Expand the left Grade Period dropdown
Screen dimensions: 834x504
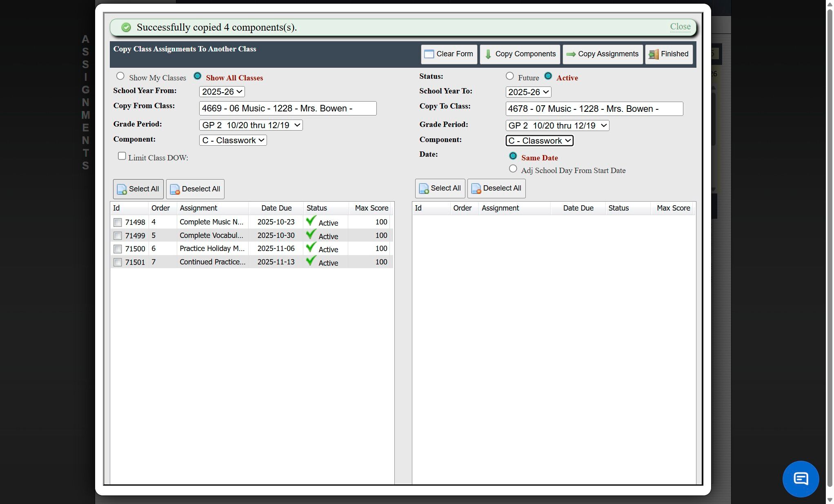(251, 125)
